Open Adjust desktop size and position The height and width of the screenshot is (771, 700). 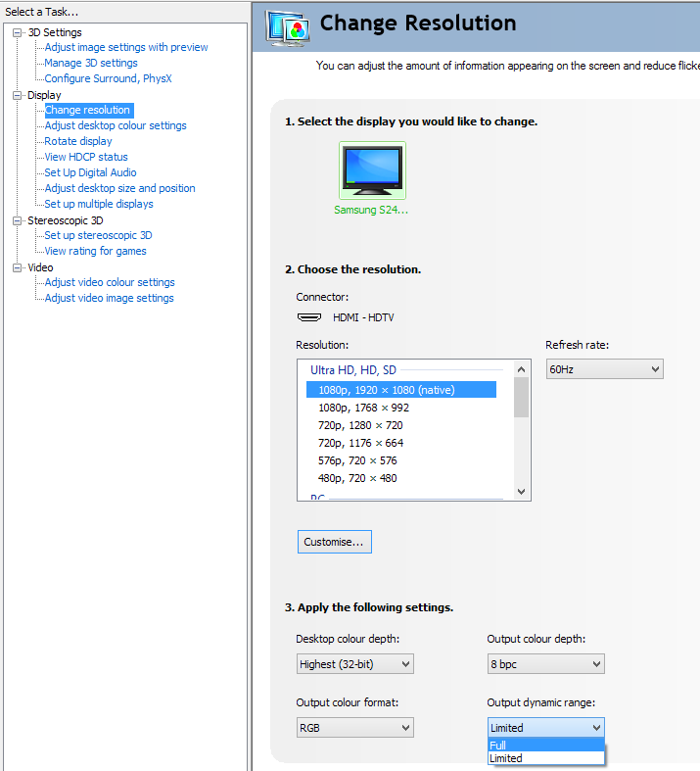click(119, 188)
